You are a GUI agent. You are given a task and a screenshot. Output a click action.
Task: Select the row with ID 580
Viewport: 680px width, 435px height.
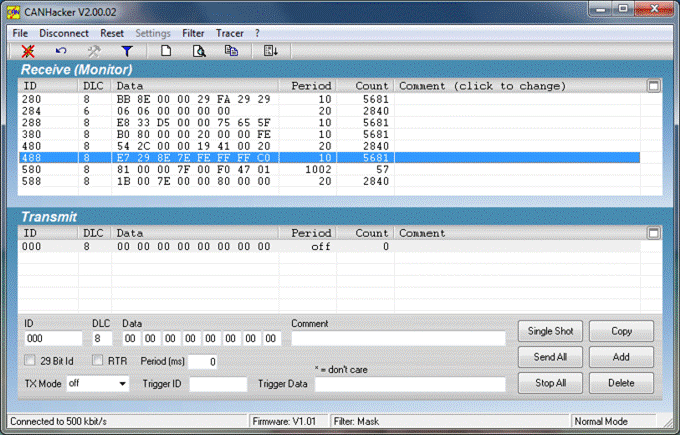[329, 170]
